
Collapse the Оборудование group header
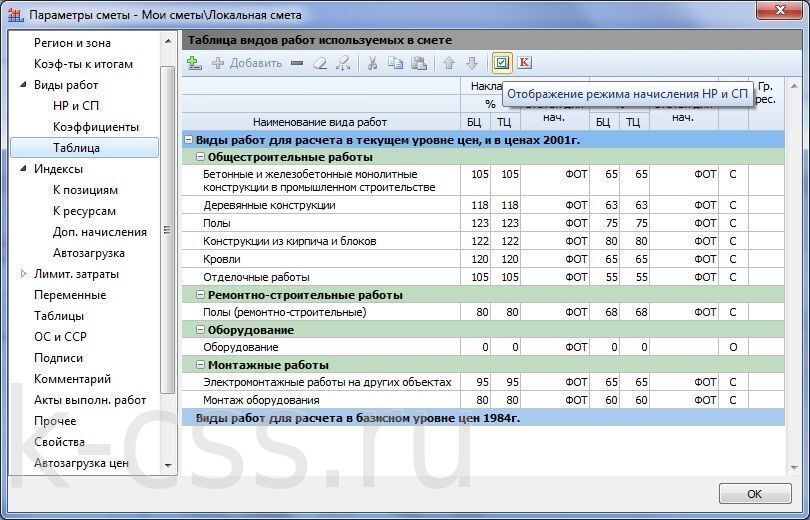tap(200, 330)
